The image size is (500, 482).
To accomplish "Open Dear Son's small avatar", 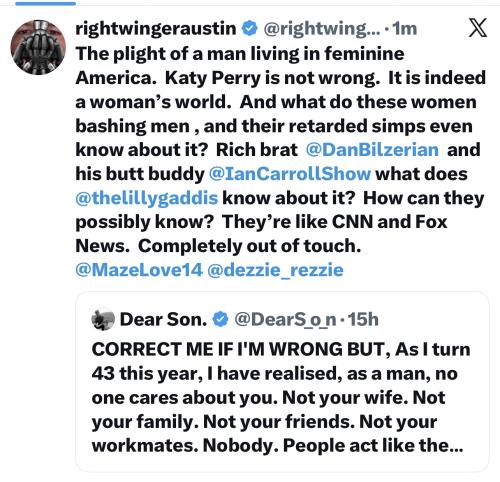I will coord(103,319).
